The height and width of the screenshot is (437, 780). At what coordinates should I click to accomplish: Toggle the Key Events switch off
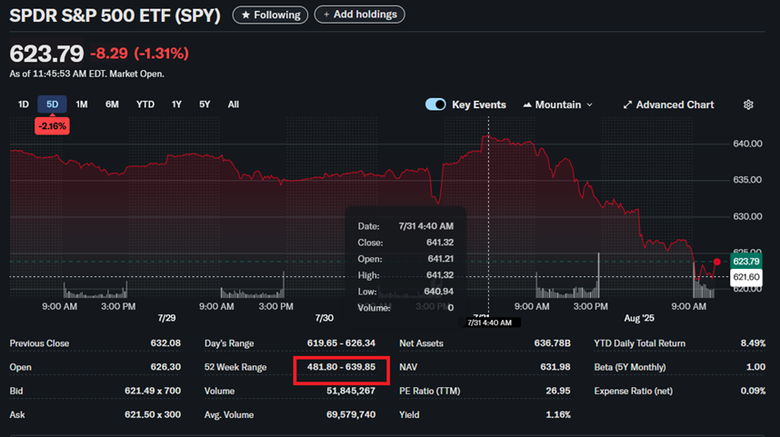point(436,105)
